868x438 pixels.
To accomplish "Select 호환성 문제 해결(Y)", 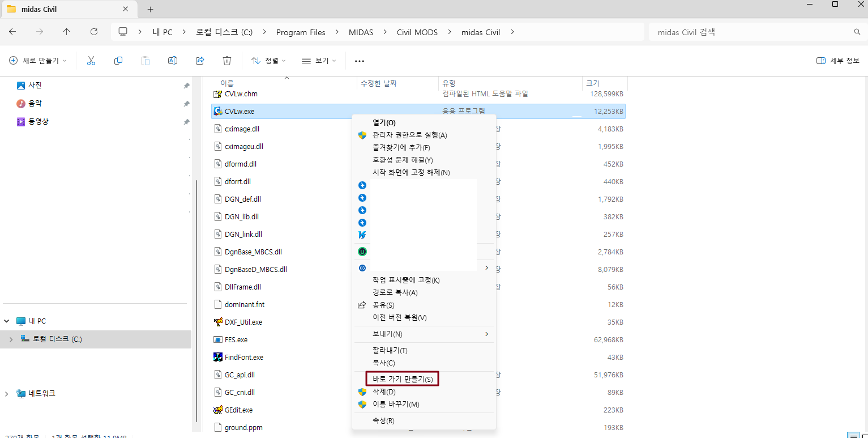I will [425, 160].
